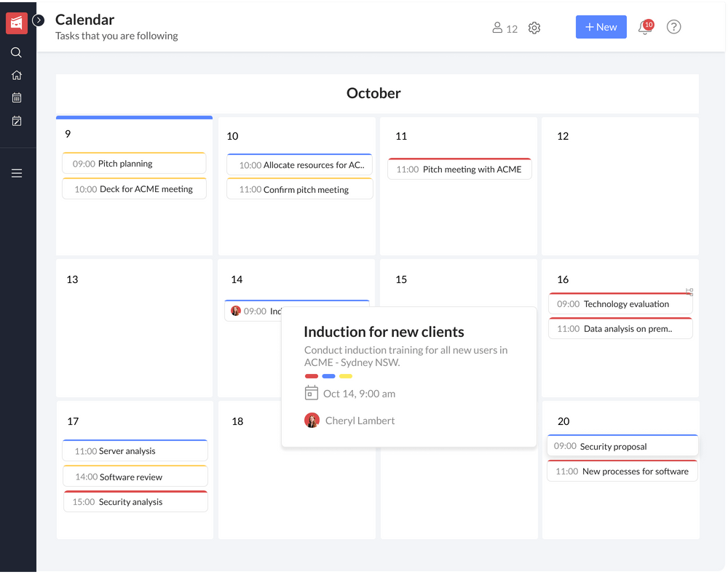728x577 pixels.
Task: Open the Tasks icon in the sidebar
Action: (16, 121)
